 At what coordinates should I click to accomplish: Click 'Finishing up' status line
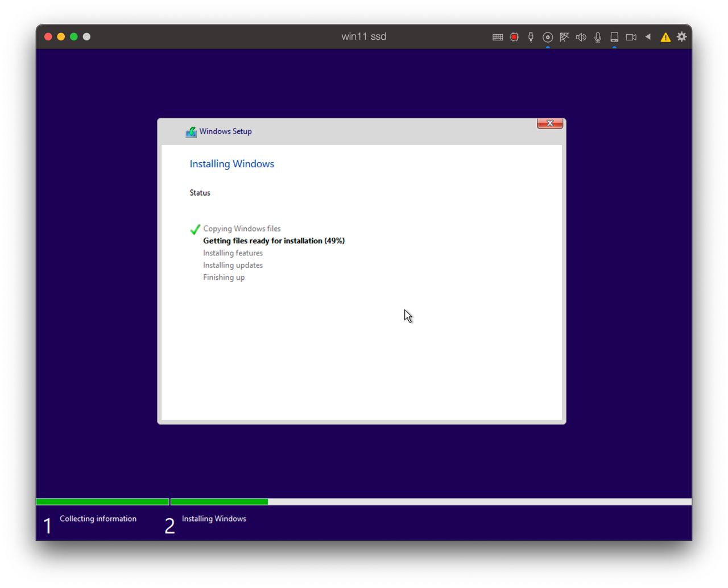224,278
